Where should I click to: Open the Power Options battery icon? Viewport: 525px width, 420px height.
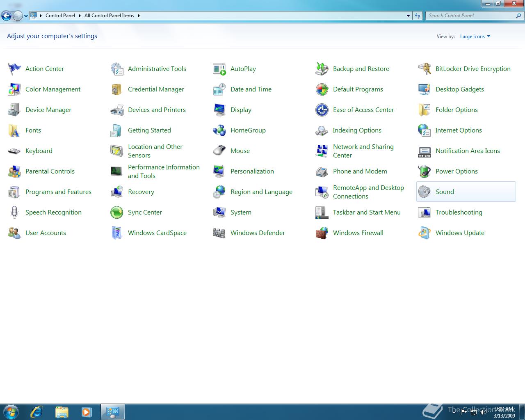click(425, 171)
